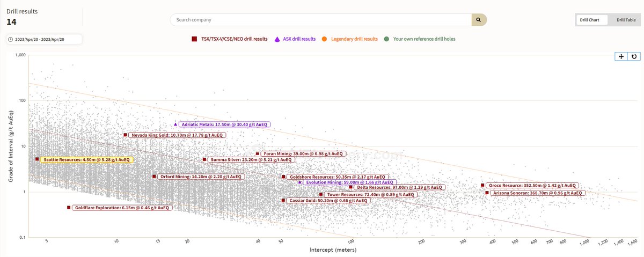Click the Intercept (meters) axis title
The height and width of the screenshot is (257, 644).
[x=333, y=250]
